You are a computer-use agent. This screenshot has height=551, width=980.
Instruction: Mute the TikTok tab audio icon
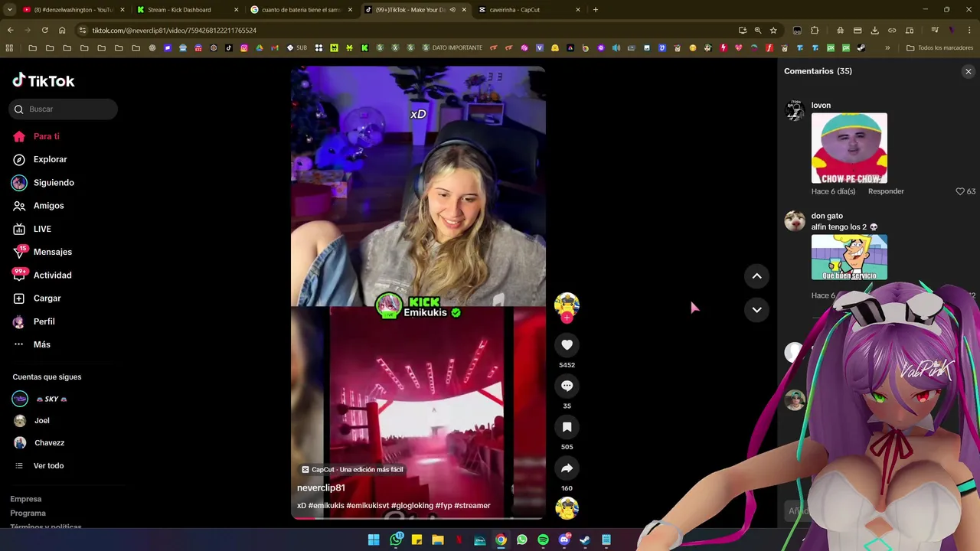pyautogui.click(x=452, y=10)
